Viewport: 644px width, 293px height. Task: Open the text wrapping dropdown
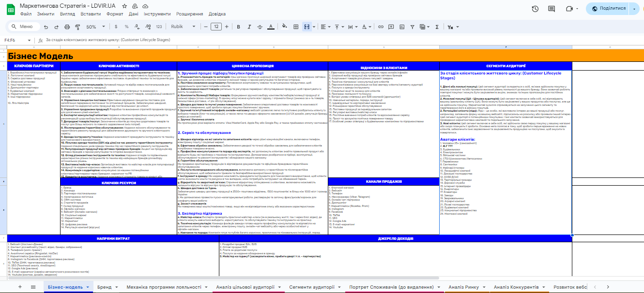pos(353,27)
